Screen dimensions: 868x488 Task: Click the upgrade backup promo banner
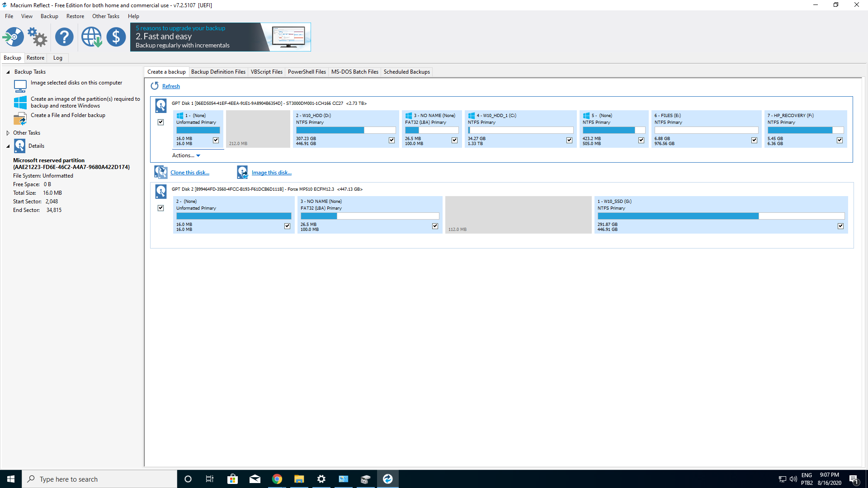pyautogui.click(x=221, y=37)
